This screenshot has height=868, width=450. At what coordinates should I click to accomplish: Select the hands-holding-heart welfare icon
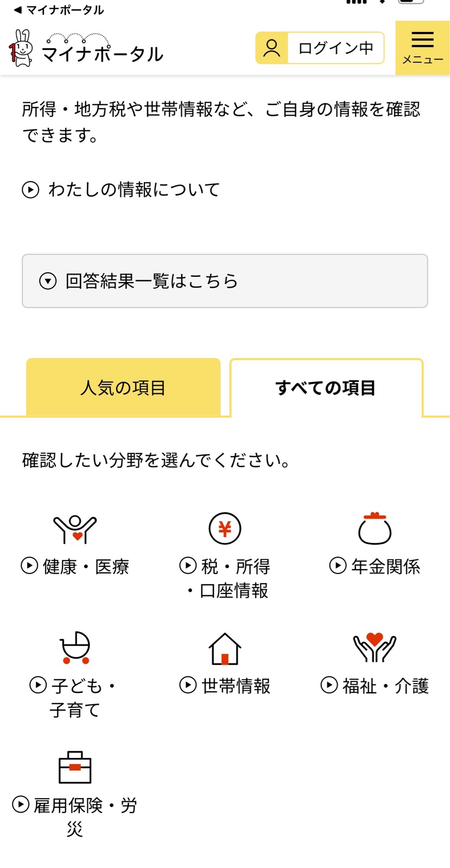(x=375, y=648)
